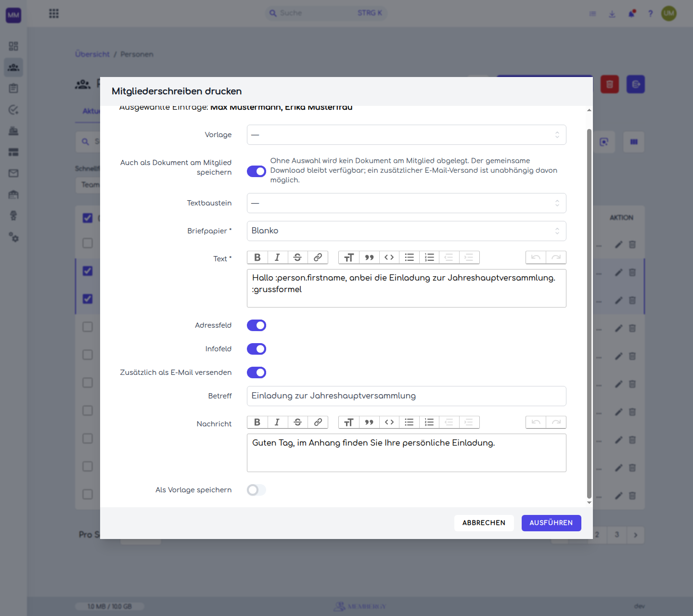Add bullet list in the Nachricht editor
The height and width of the screenshot is (616, 693).
tap(410, 422)
